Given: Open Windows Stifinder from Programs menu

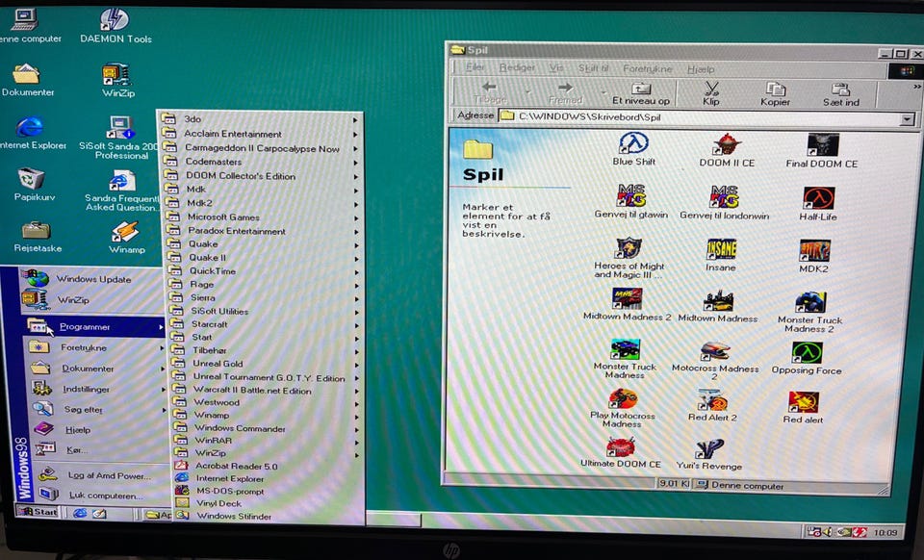Looking at the screenshot, I should 269,516.
